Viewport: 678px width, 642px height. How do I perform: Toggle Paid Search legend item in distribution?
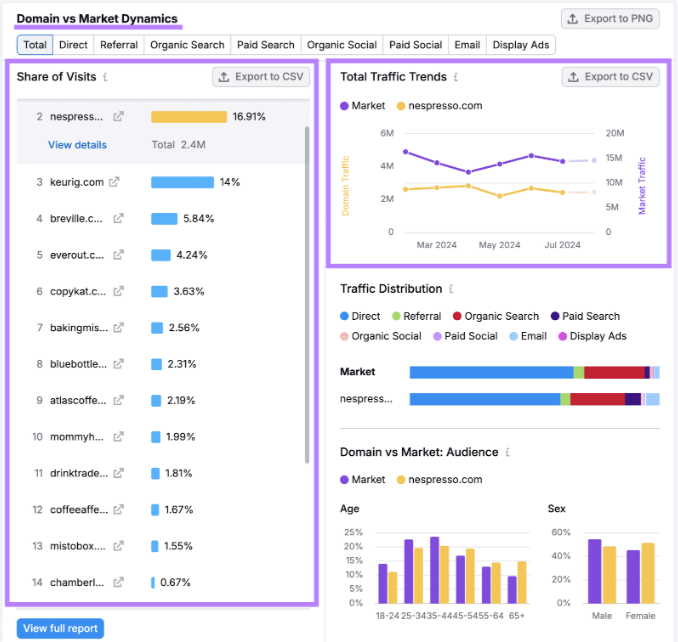tap(585, 316)
